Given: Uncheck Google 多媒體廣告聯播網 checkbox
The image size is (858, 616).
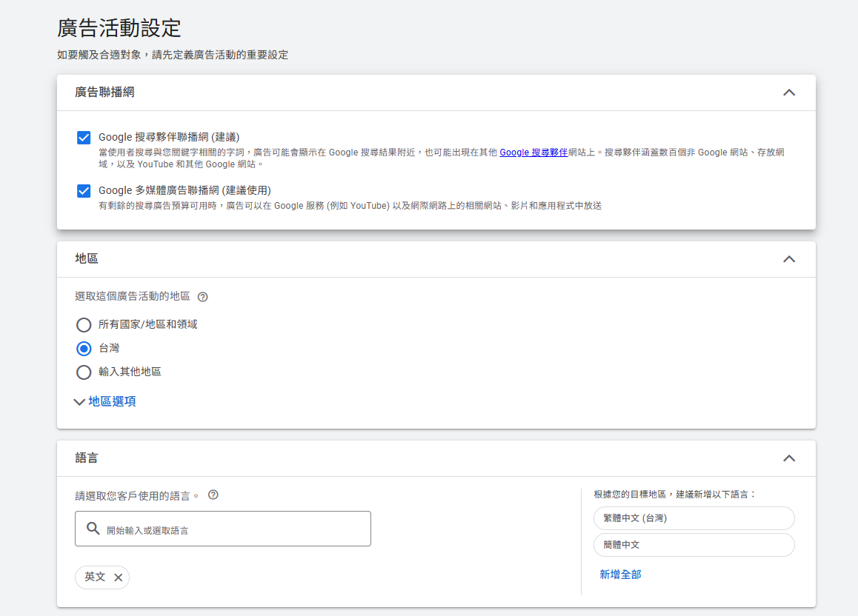Looking at the screenshot, I should click(x=84, y=191).
